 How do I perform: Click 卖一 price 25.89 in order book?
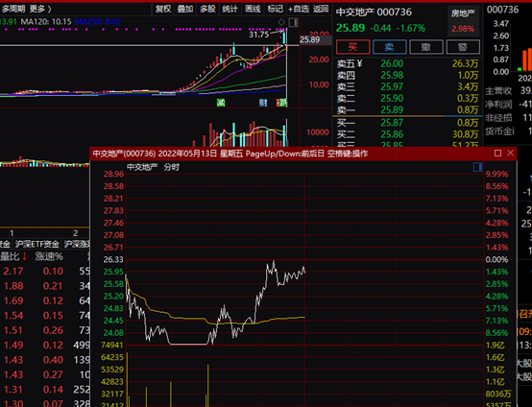(x=392, y=109)
